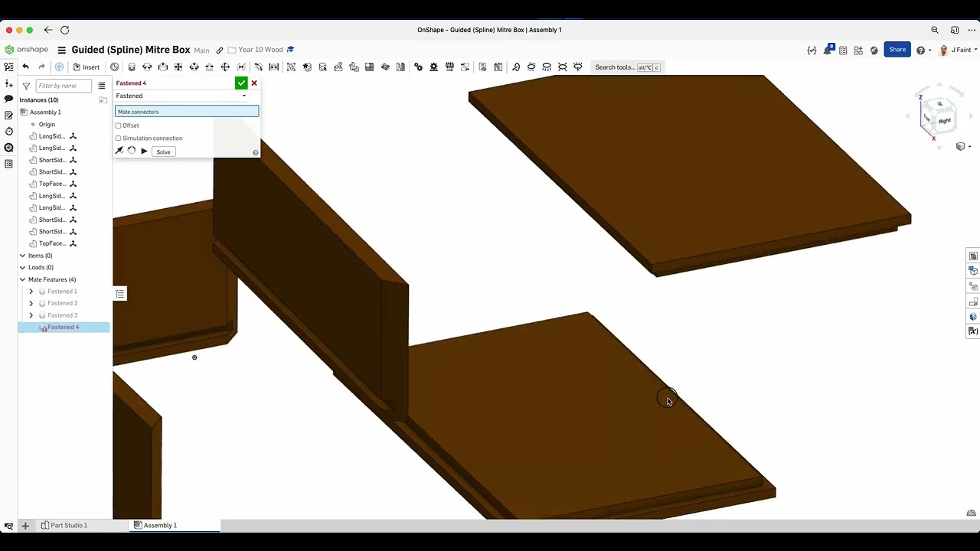Click the Filter by name field

(x=64, y=86)
